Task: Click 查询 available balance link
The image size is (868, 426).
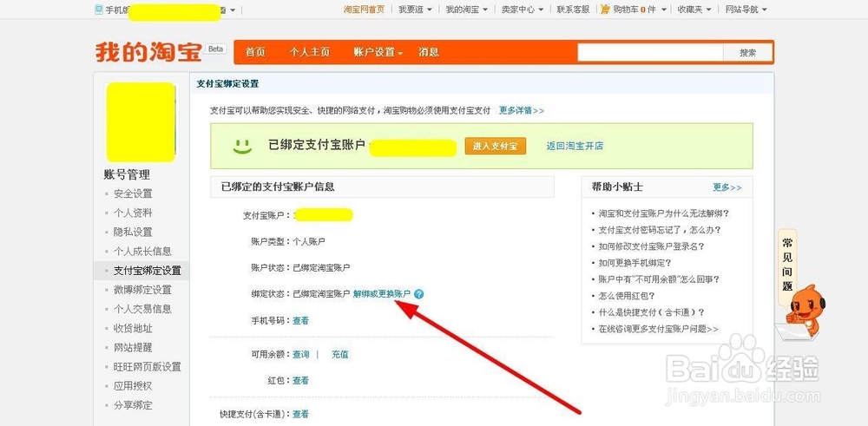Action: 300,355
